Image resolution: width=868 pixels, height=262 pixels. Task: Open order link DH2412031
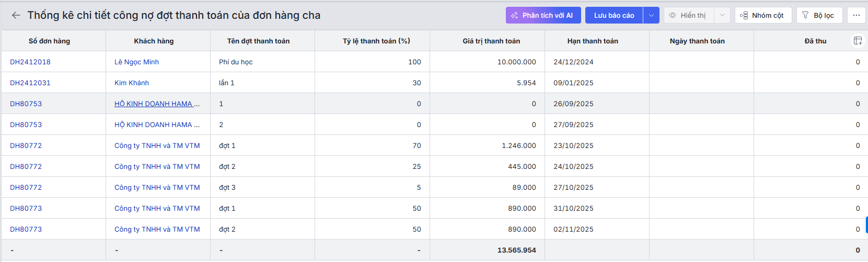click(x=30, y=83)
